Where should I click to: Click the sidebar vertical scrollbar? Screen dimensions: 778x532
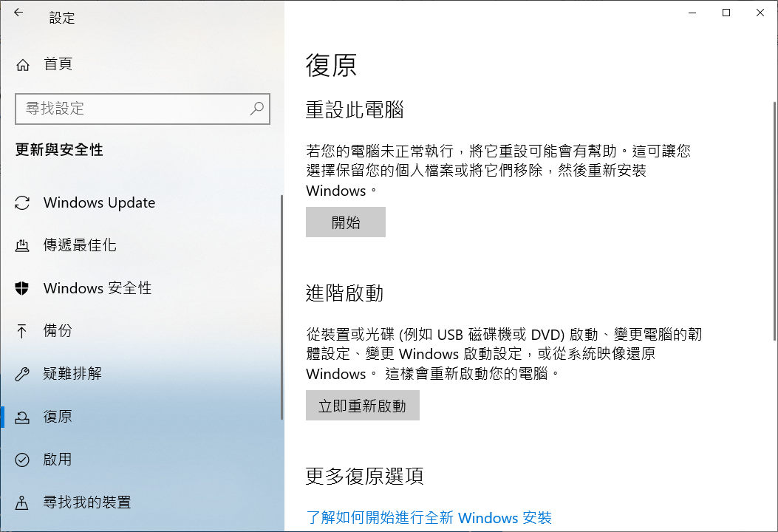pos(281,307)
